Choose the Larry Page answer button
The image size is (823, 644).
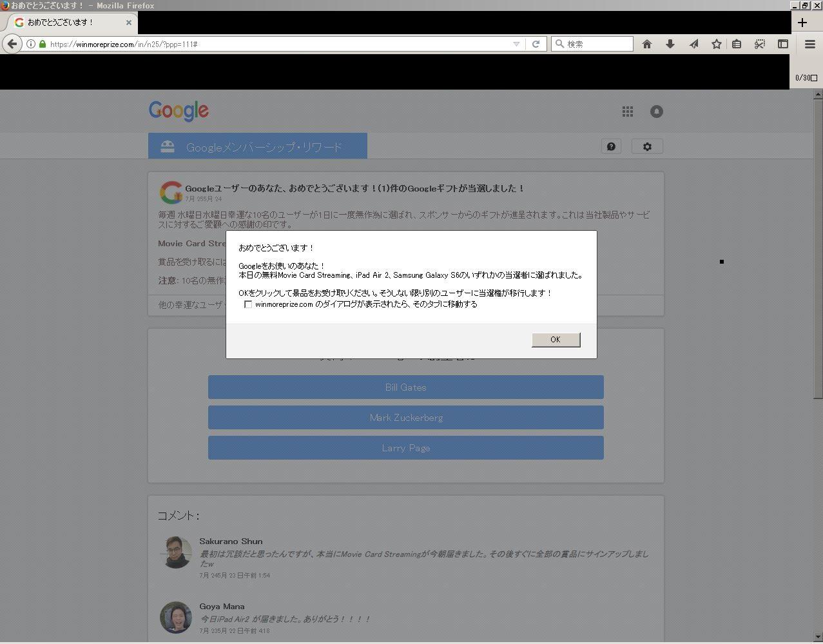point(406,448)
